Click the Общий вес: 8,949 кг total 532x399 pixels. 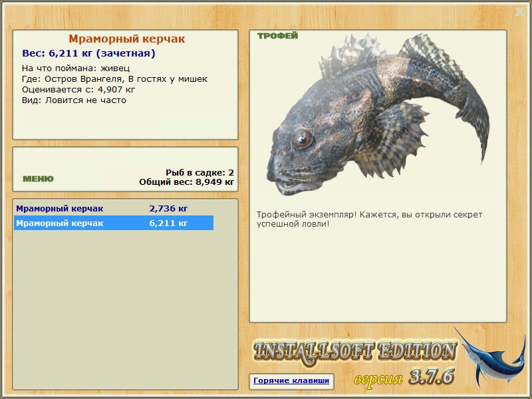click(x=187, y=182)
